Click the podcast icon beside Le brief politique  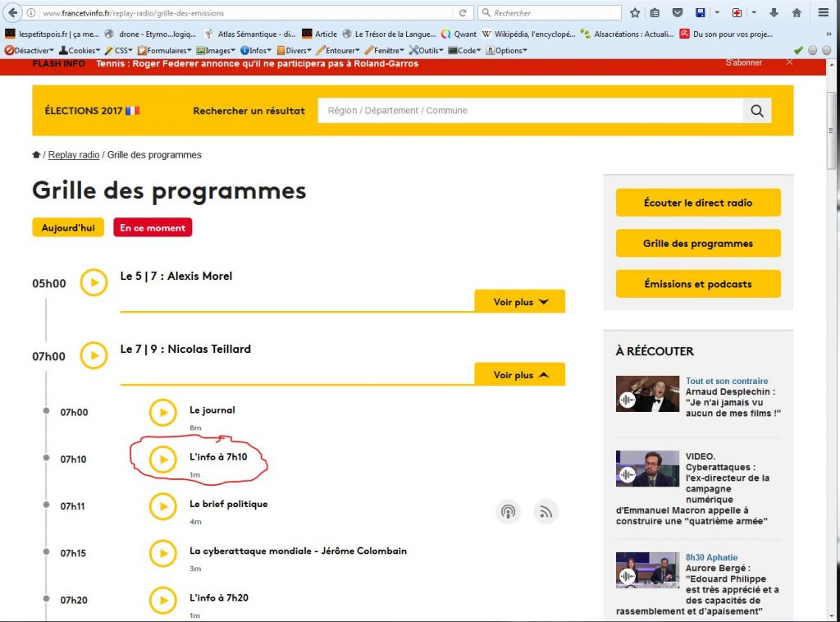(x=508, y=512)
